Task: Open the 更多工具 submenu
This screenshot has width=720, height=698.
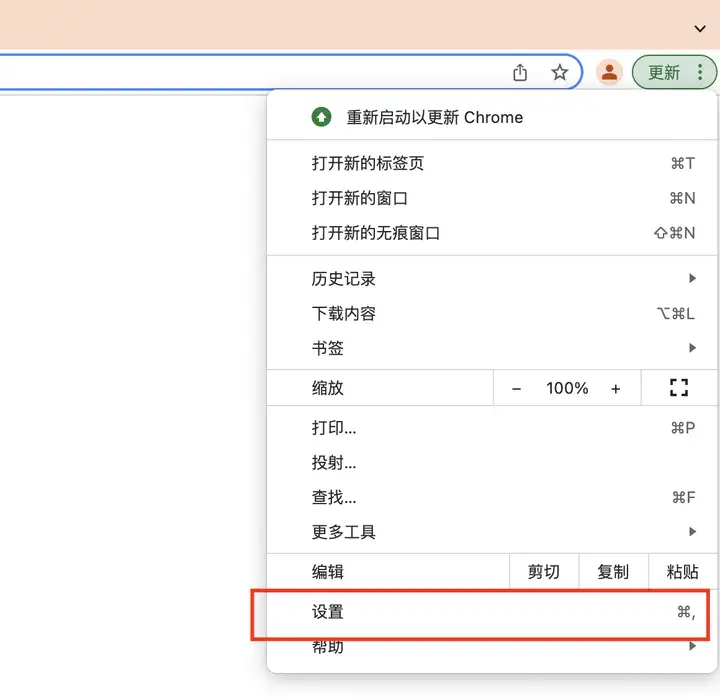Action: click(x=491, y=532)
